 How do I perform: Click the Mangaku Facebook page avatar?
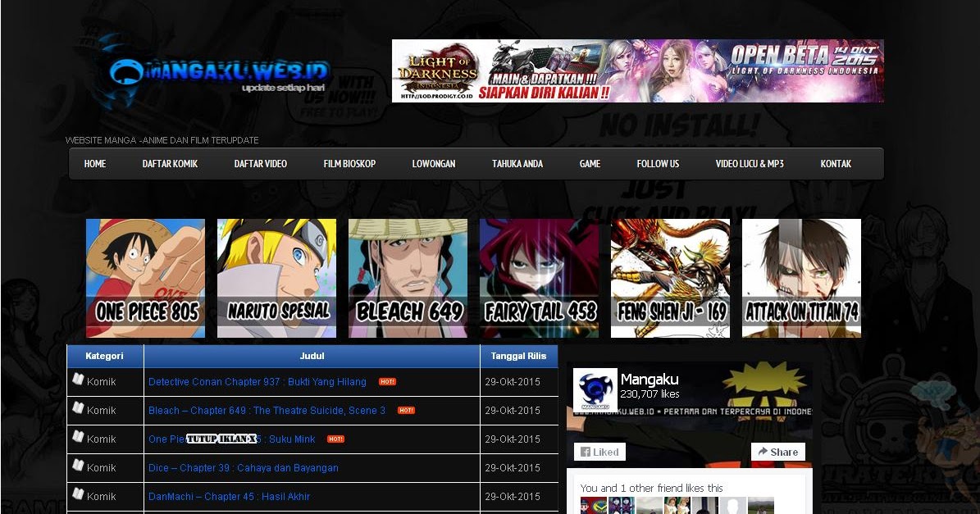595,389
